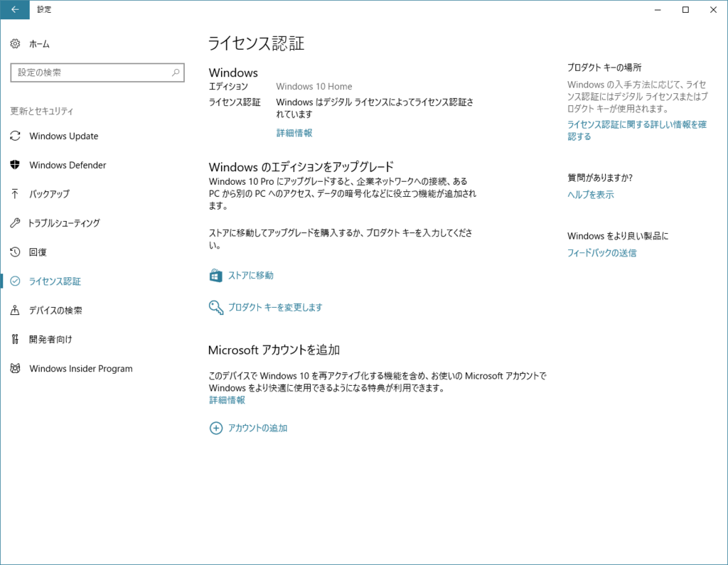The image size is (728, 565).
Task: Click the product key magnifier icon
Action: [216, 307]
